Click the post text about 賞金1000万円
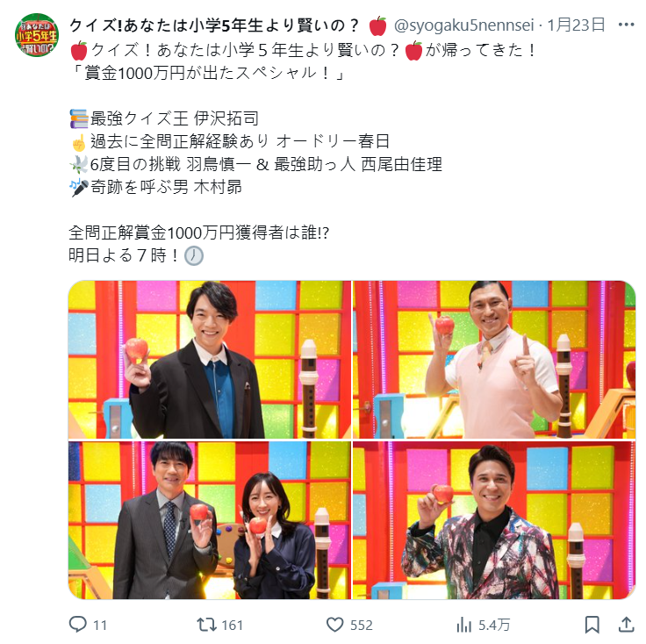This screenshot has height=644, width=646. coord(208,73)
